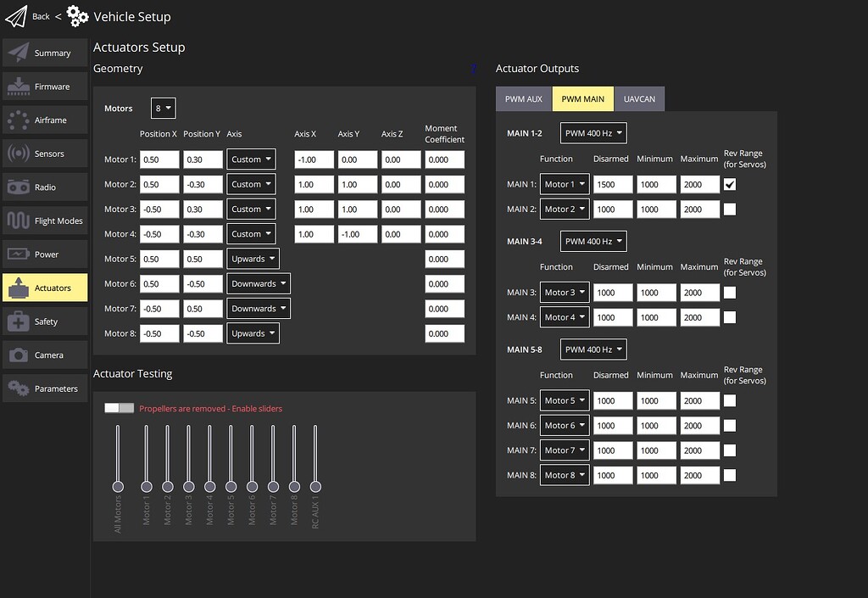Select the Airframe icon in sidebar
Screen dimensions: 868x598
tap(19, 120)
